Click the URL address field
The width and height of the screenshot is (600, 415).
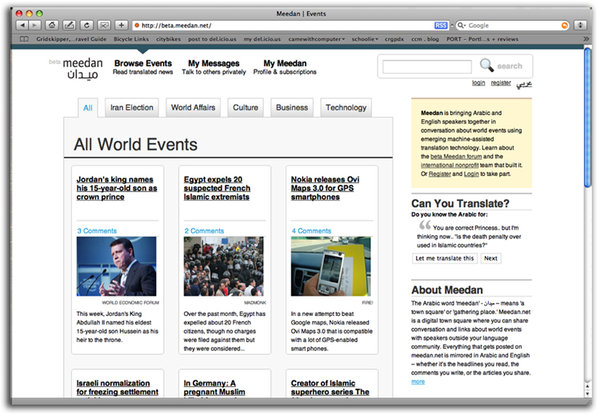[x=287, y=26]
